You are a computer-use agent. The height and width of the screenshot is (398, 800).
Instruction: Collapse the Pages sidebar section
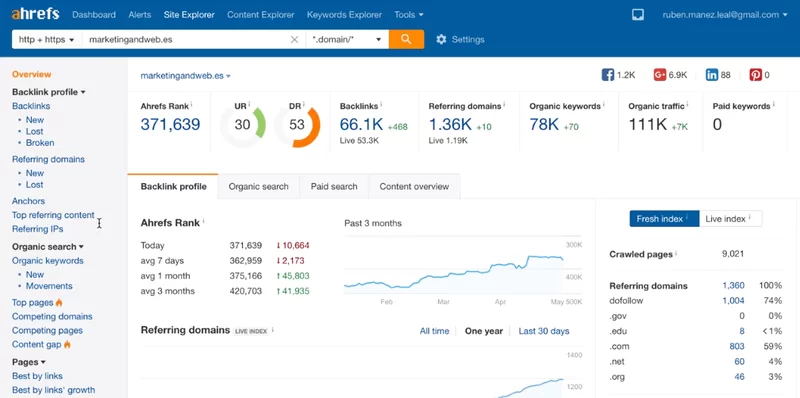29,362
